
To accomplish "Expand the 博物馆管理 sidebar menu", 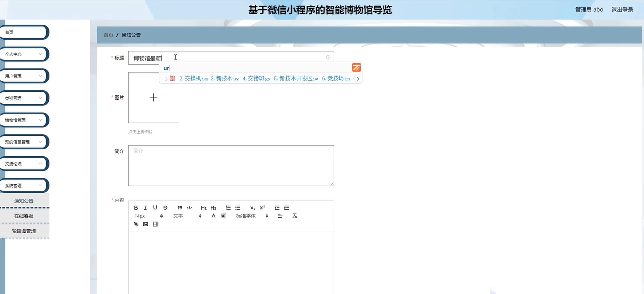I will (x=24, y=120).
